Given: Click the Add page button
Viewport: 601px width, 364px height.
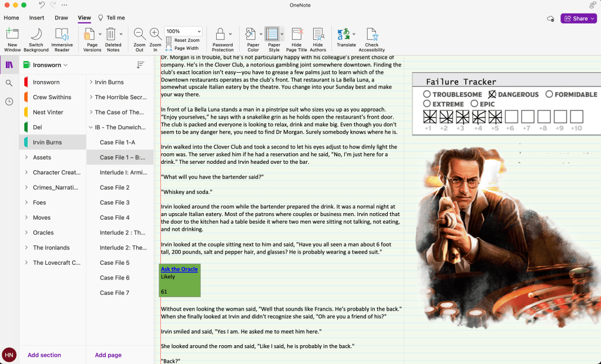Looking at the screenshot, I should (108, 355).
